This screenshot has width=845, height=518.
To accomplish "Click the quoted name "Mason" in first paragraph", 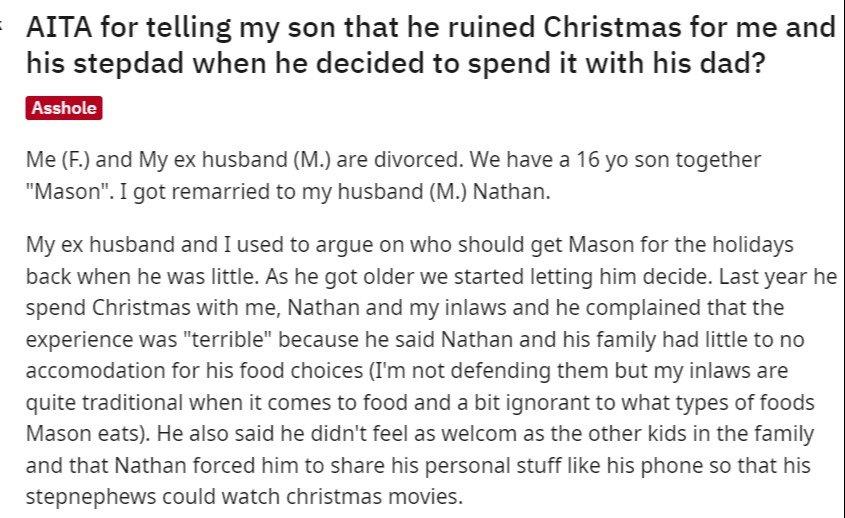I will tap(66, 191).
